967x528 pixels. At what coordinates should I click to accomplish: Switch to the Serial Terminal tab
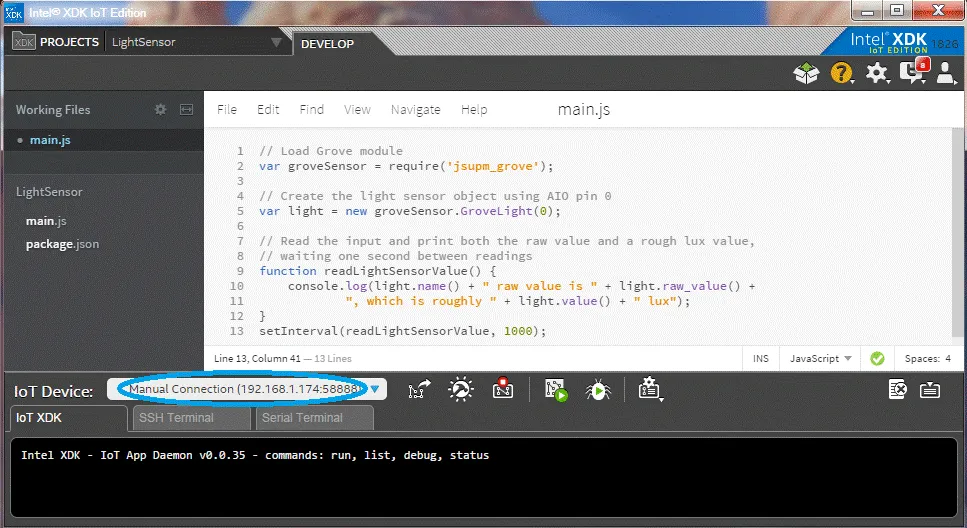pos(301,418)
